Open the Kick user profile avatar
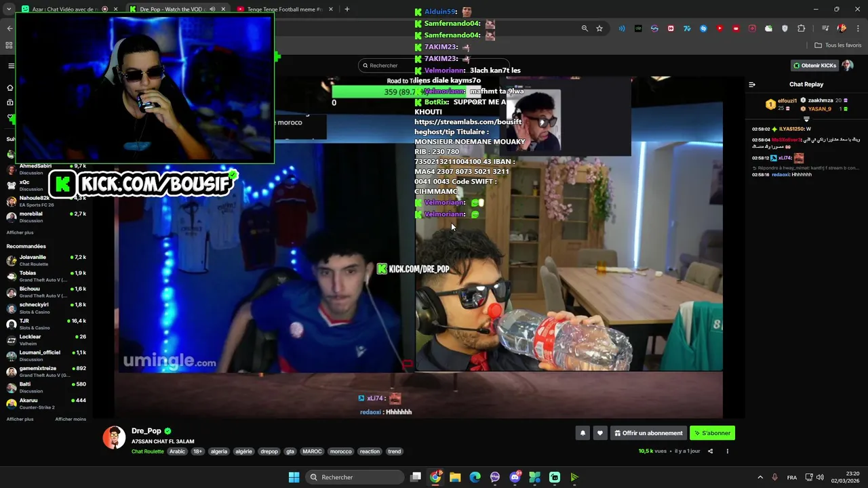This screenshot has width=868, height=488. tap(847, 65)
